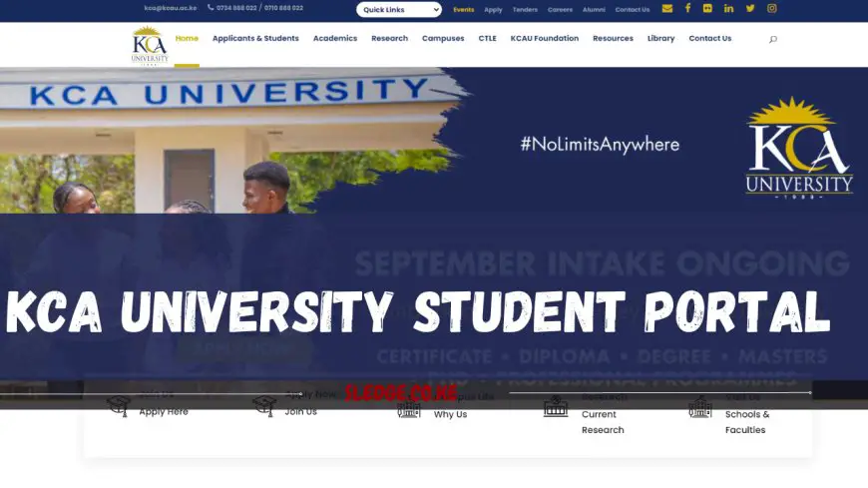The image size is (868, 488).
Task: Click Contact Us in the top bar
Action: (633, 9)
